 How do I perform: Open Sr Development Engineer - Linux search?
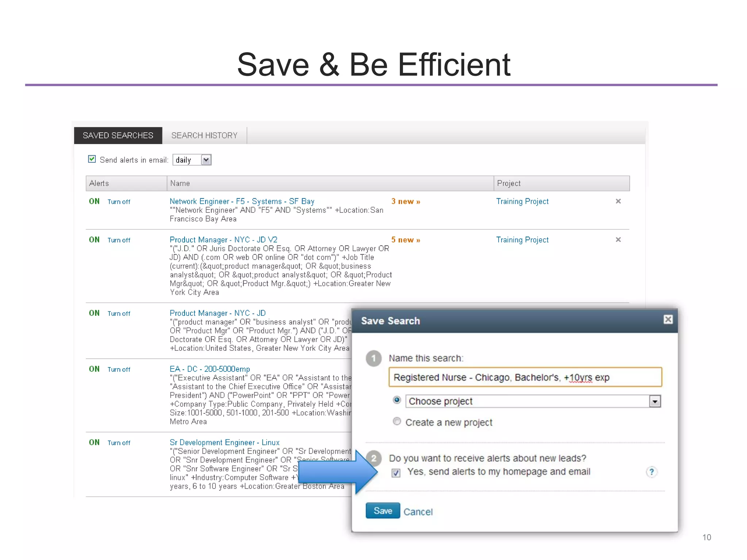[224, 442]
